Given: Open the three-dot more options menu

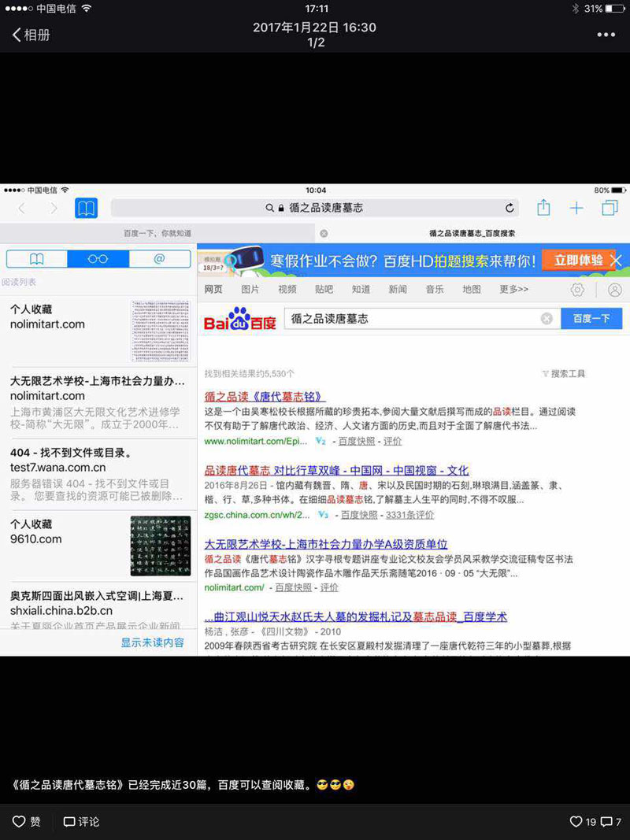Looking at the screenshot, I should (x=606, y=35).
